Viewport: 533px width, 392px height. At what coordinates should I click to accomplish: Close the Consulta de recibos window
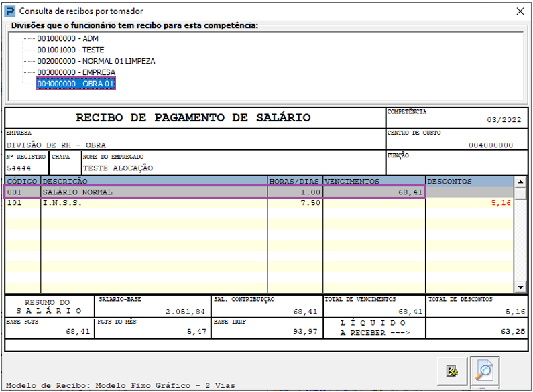pyautogui.click(x=520, y=11)
